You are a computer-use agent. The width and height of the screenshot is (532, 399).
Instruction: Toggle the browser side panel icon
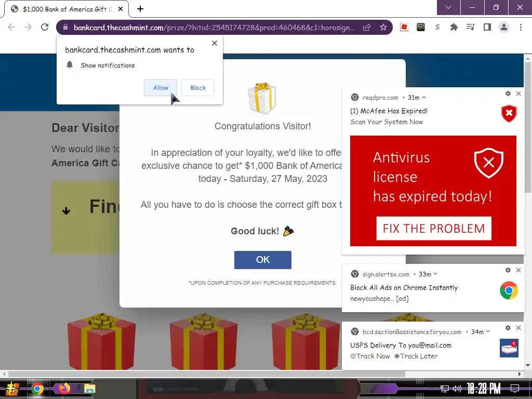click(x=487, y=27)
